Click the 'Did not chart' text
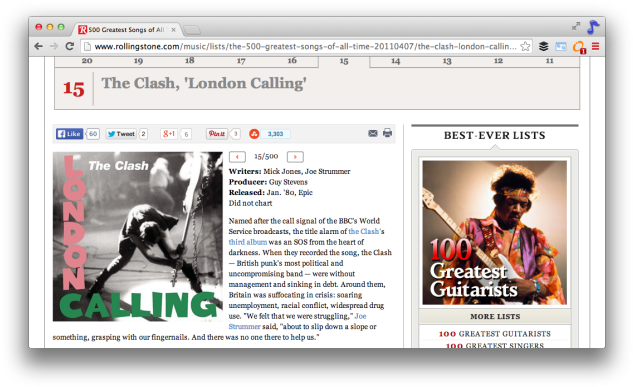Viewport: 633px width, 387px height. (x=250, y=203)
